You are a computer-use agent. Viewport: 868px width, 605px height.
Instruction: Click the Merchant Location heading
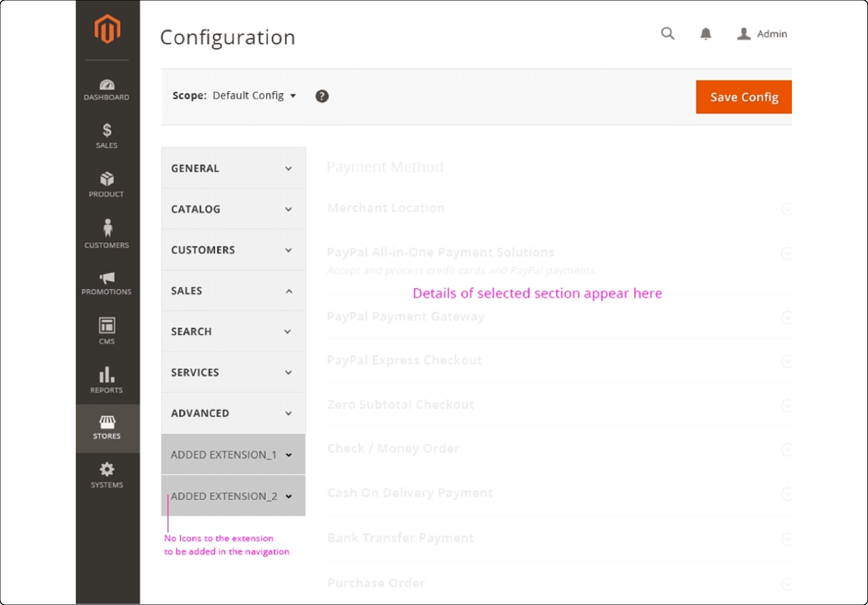point(386,208)
